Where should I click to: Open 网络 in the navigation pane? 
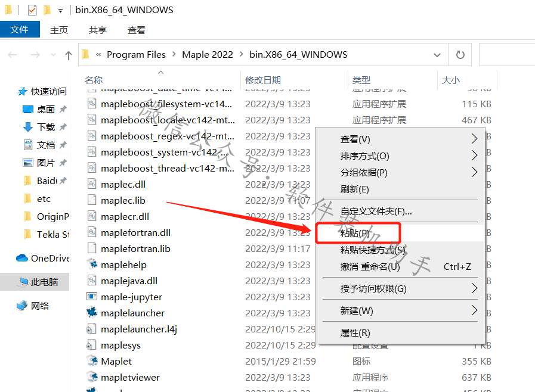click(33, 306)
